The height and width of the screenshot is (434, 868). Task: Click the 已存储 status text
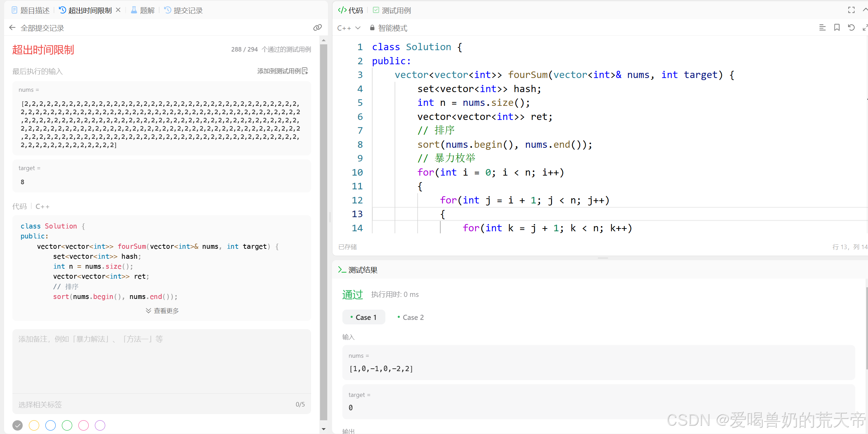click(x=348, y=247)
